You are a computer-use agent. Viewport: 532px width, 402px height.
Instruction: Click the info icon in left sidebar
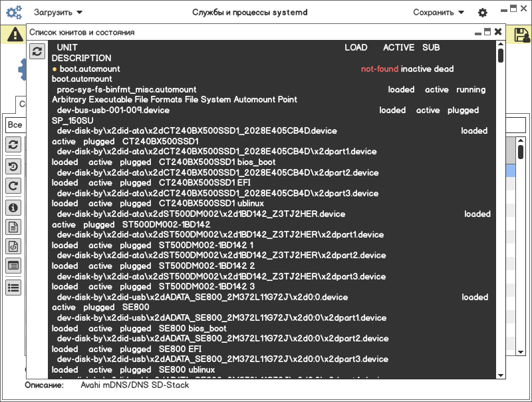click(x=13, y=208)
